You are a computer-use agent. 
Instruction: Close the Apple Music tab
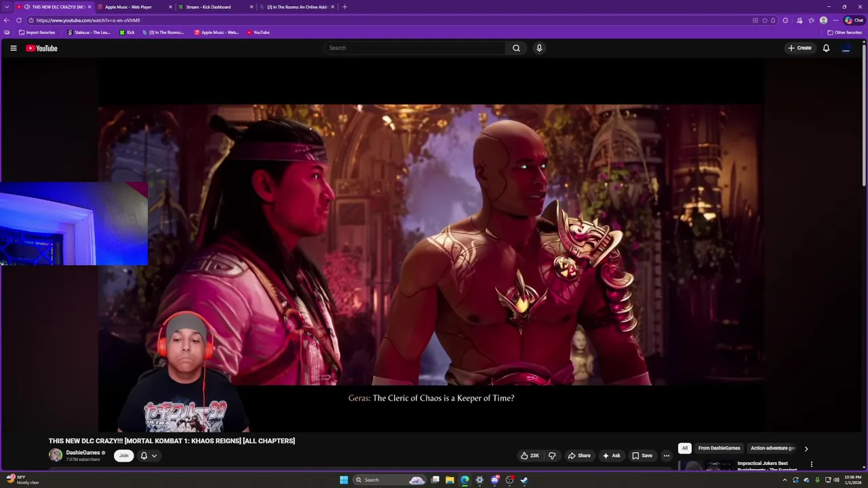tap(170, 7)
